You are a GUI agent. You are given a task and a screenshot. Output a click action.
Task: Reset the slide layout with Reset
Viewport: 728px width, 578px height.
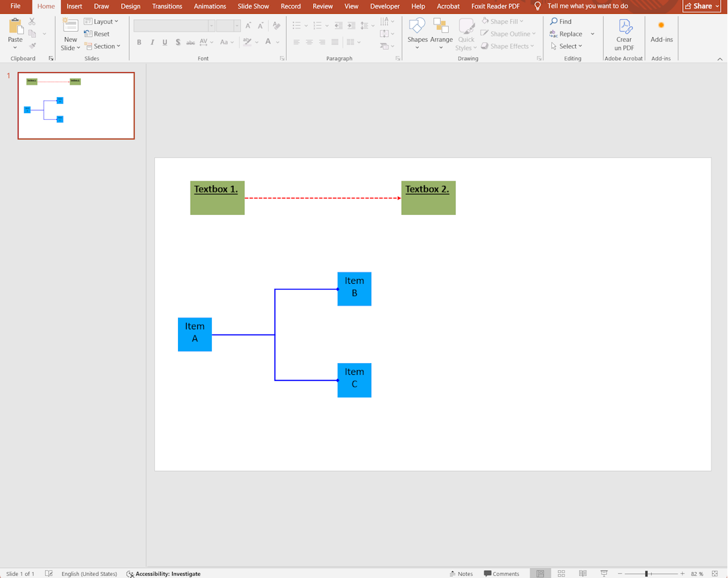coord(97,34)
